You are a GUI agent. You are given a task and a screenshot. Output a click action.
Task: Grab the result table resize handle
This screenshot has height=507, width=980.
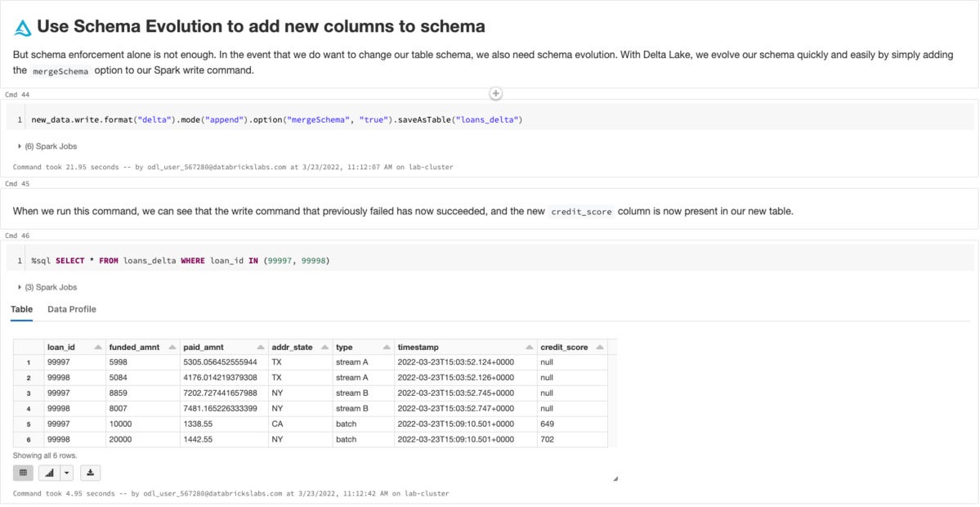pyautogui.click(x=615, y=478)
